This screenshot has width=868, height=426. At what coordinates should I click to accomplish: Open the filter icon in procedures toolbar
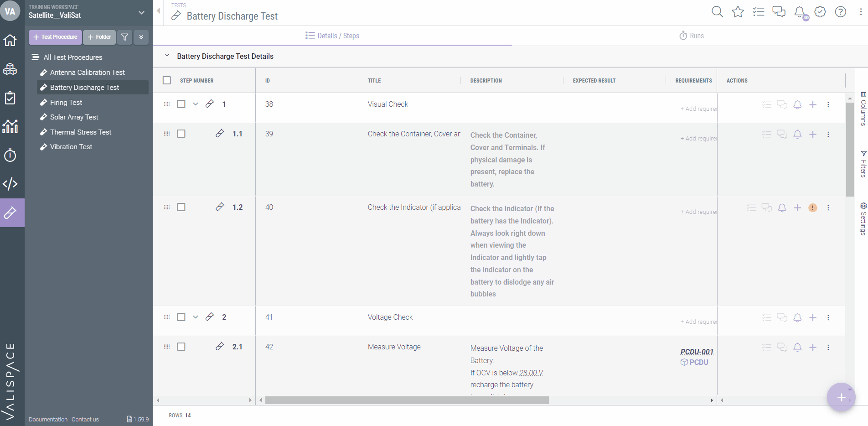click(x=124, y=37)
